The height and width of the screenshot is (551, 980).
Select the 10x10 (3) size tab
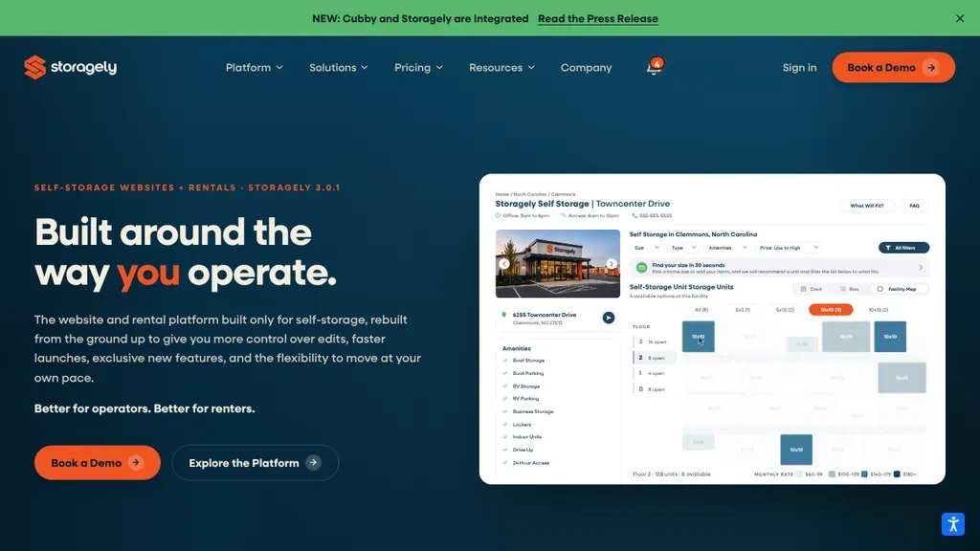point(831,310)
